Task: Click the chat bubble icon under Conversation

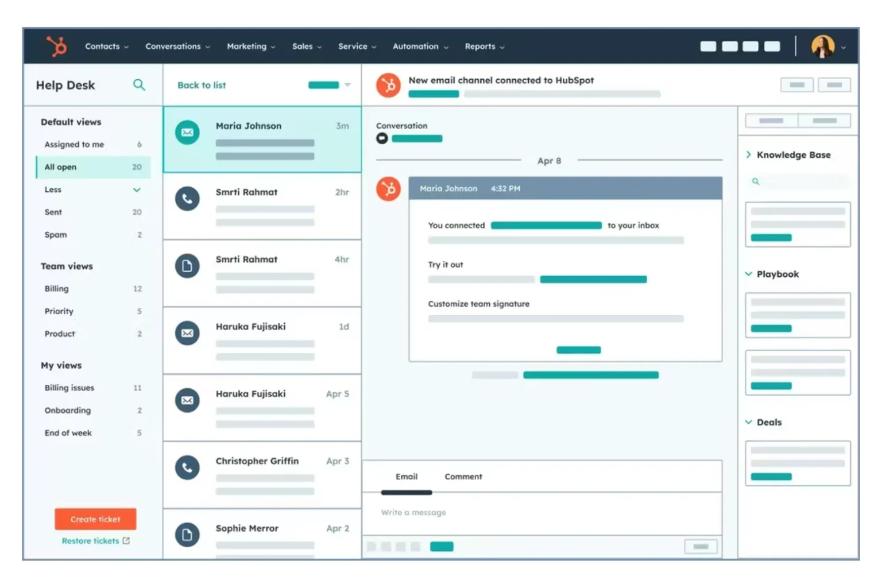Action: point(382,138)
